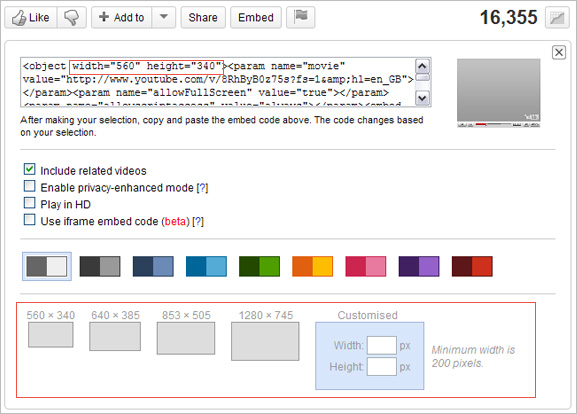The width and height of the screenshot is (577, 414).
Task: Select the pink colour theme
Action: [x=366, y=266]
